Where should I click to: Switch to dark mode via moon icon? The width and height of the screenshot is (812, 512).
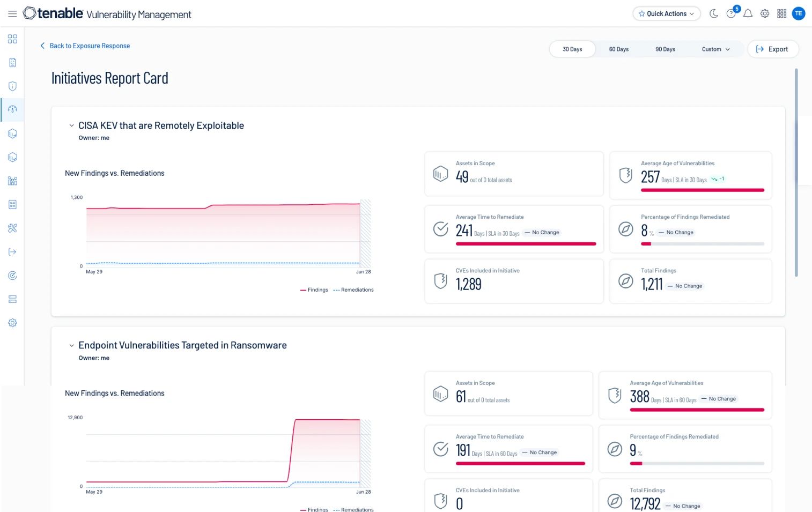click(x=714, y=13)
